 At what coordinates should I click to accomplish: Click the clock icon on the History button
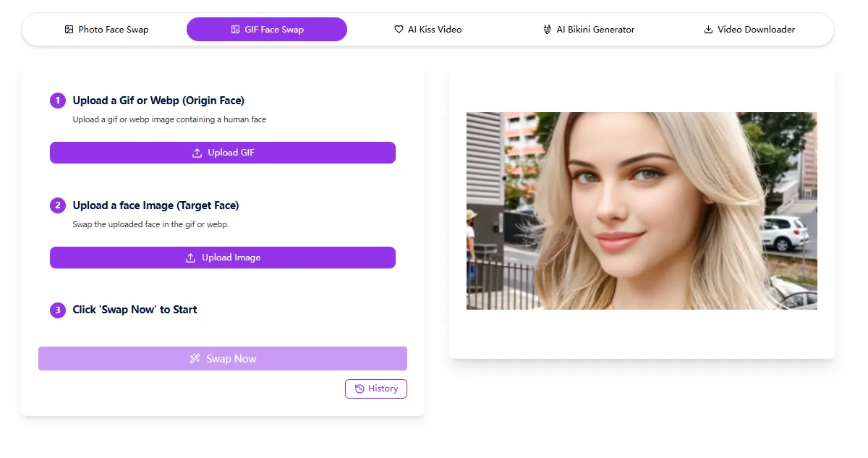pos(359,389)
